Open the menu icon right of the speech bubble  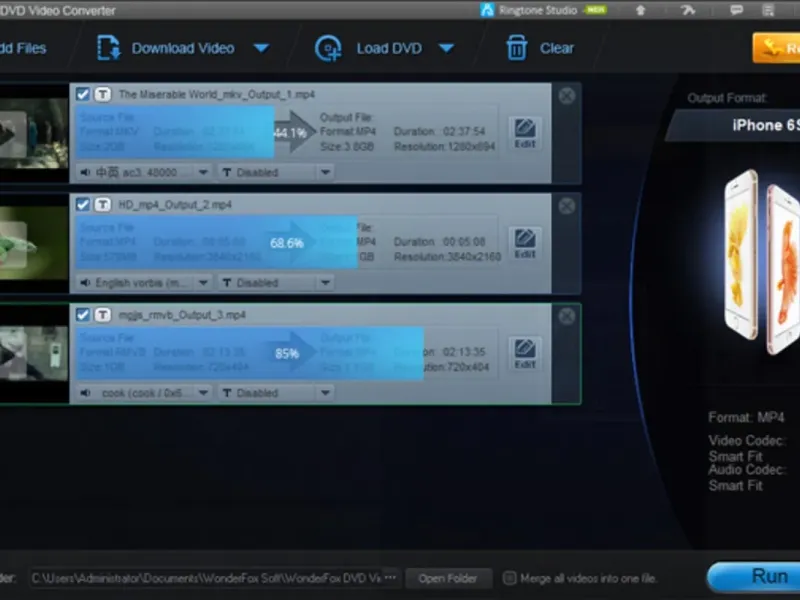tap(768, 10)
